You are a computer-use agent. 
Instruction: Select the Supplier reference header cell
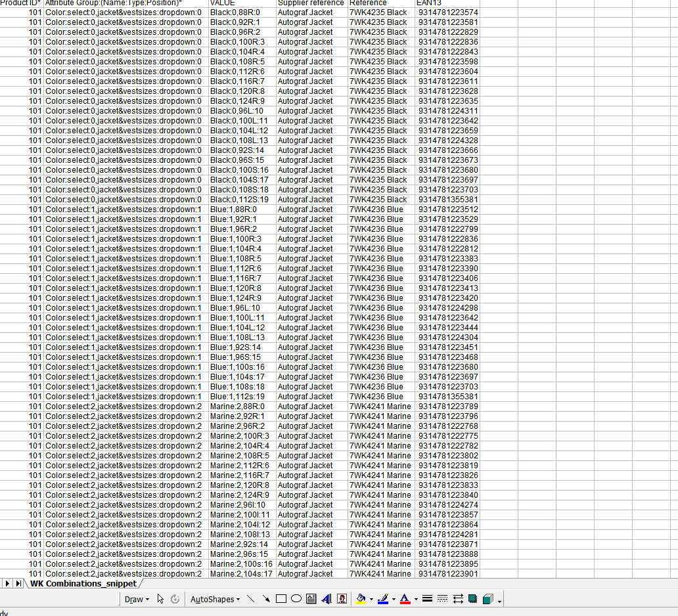point(312,3)
